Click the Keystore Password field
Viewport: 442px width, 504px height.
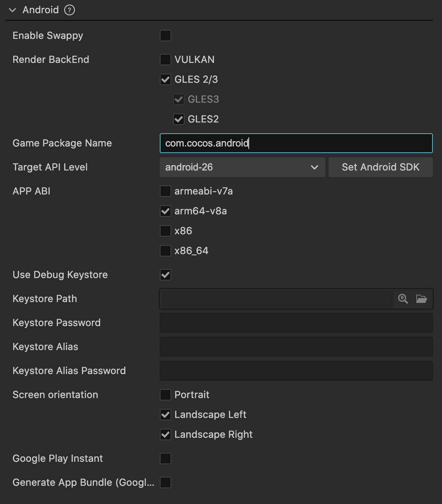296,323
